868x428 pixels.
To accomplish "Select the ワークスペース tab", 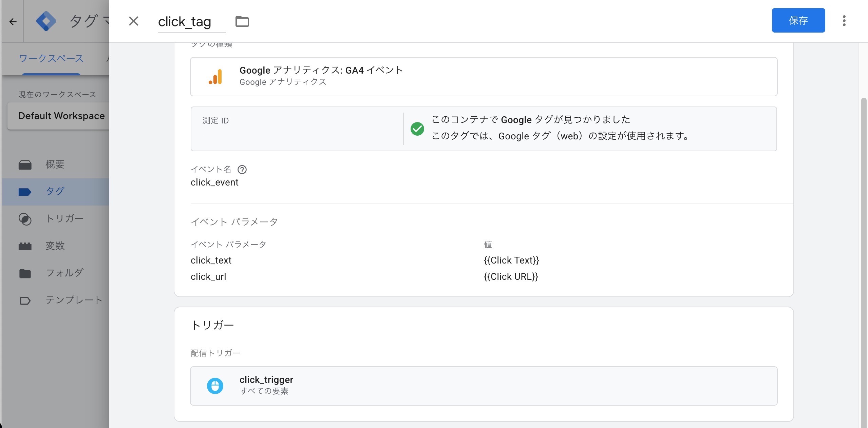I will 51,58.
